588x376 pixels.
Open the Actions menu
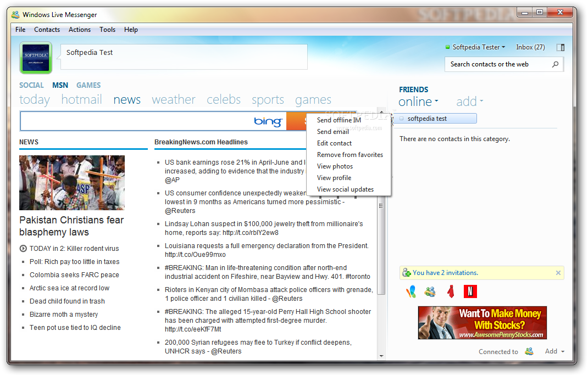click(80, 30)
